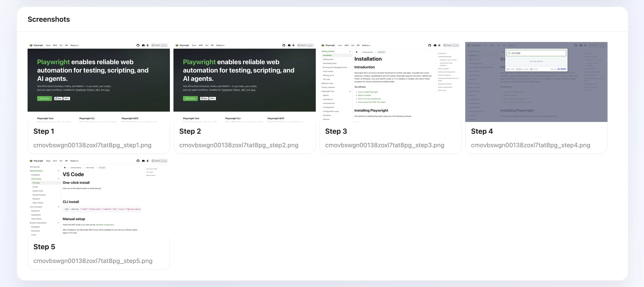This screenshot has height=287, width=644.
Task: Click TypeScript link in Step 1 hero
Action: [x=81, y=90]
